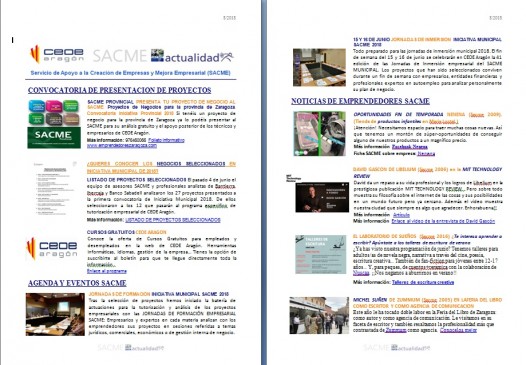Open the Articulo link under David Gascón

(x=401, y=215)
